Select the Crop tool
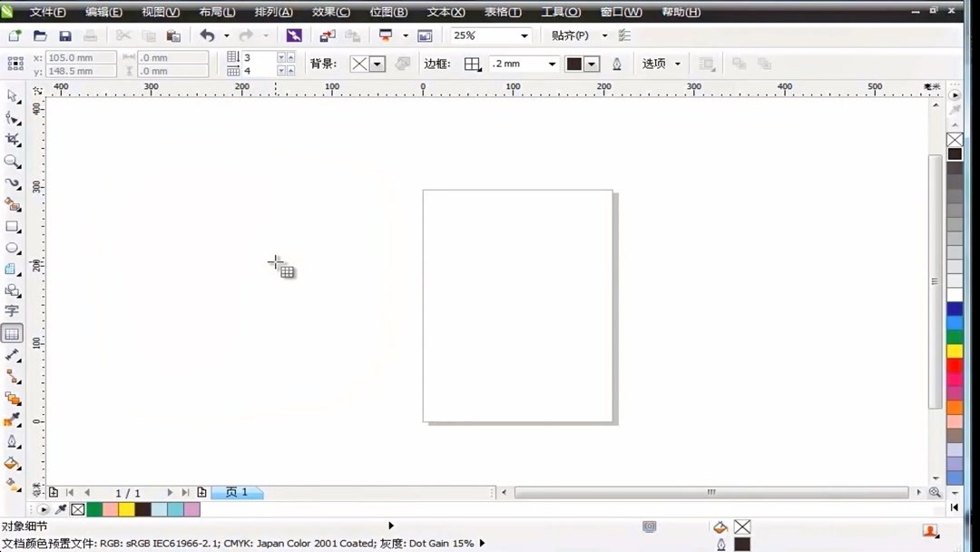Viewport: 980px width, 552px height. tap(13, 140)
